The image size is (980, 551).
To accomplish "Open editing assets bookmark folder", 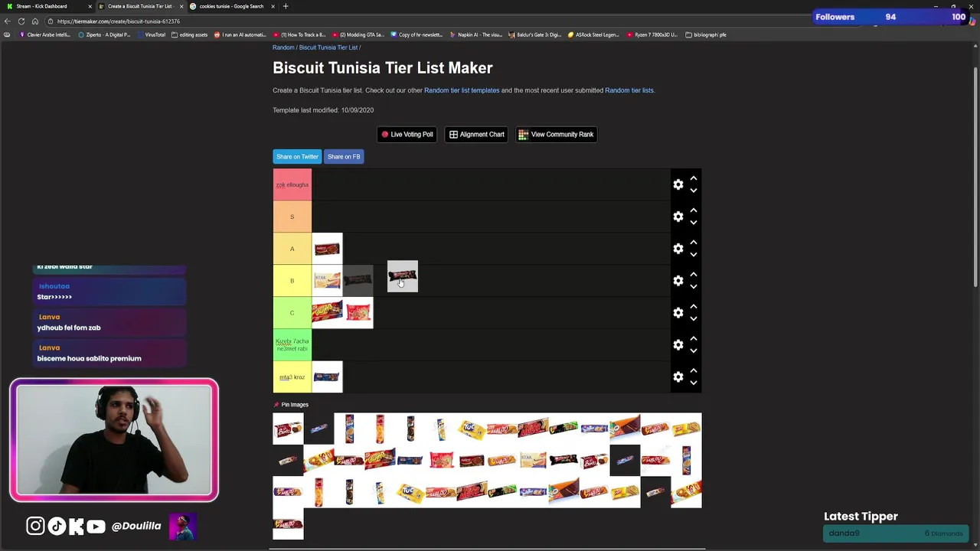I will 190,34.
